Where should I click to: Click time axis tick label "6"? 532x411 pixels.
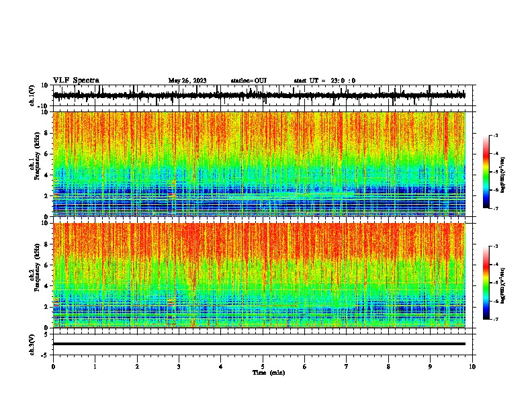pyautogui.click(x=305, y=367)
